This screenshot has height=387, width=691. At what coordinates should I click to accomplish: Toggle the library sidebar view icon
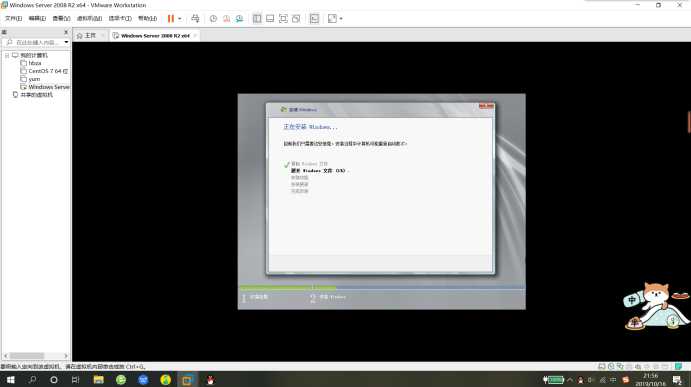(x=257, y=19)
